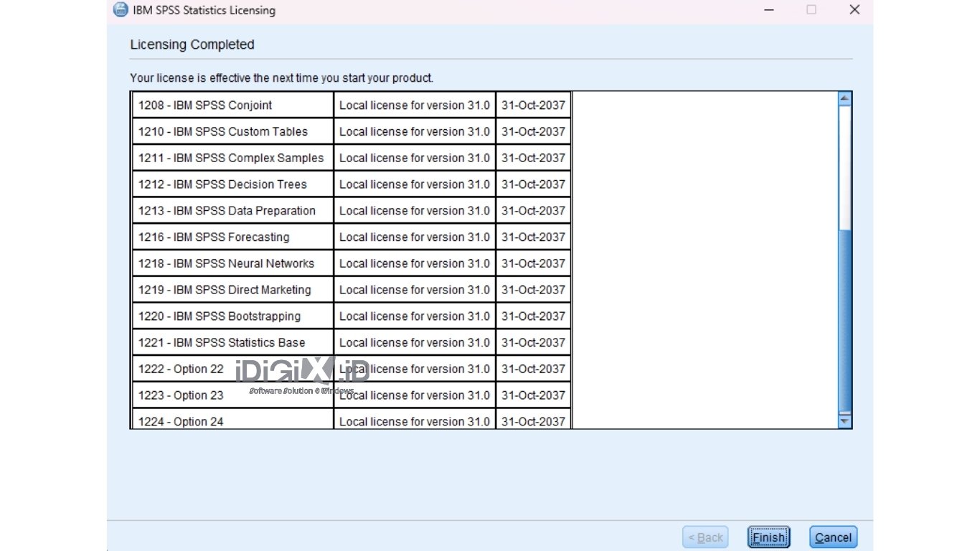Select the '1212 - IBM SPSS Decision Trees' cell
Image resolution: width=980 pixels, height=551 pixels.
pyautogui.click(x=233, y=184)
